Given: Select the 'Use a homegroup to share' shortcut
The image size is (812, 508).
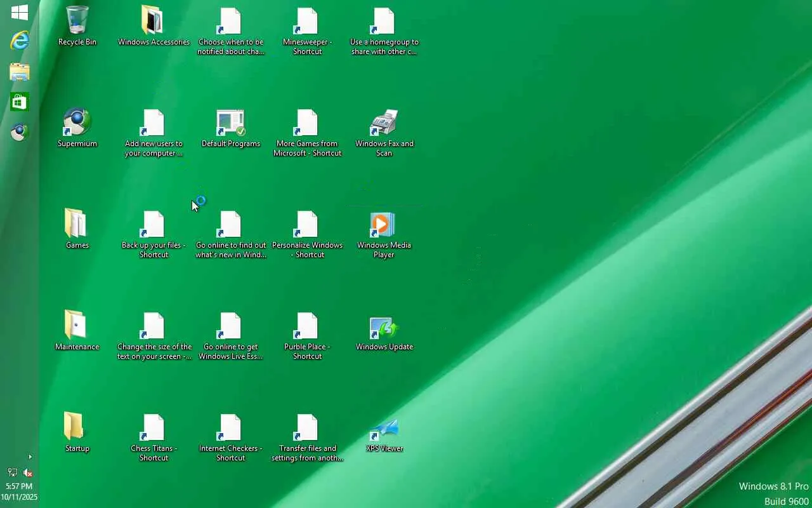Looking at the screenshot, I should (384, 31).
